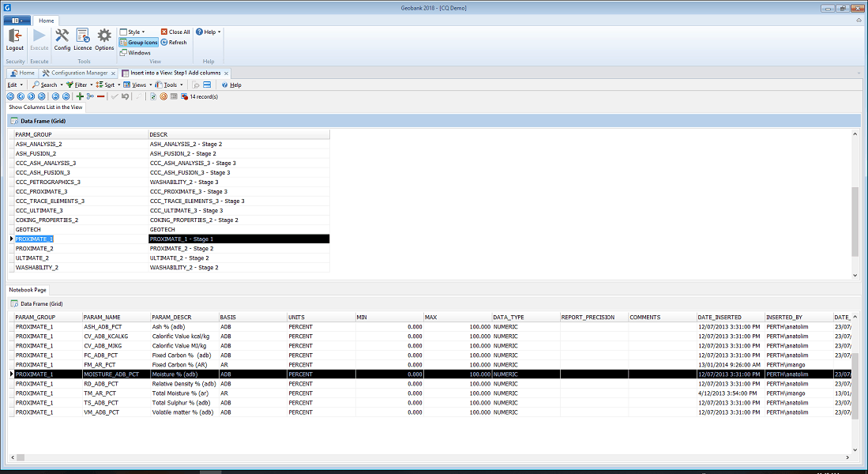Toggle the Group Icons button
Viewport: 868px width, 474px height.
[x=139, y=43]
